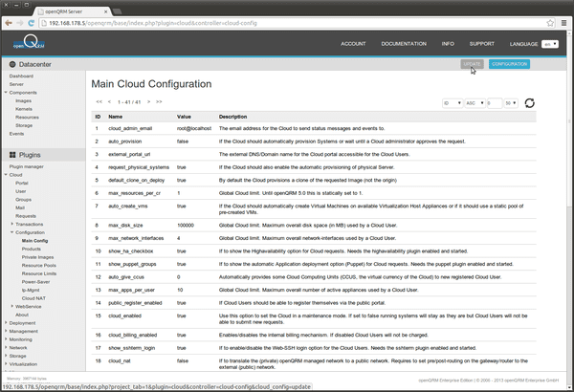
Task: Open the INFO menu
Action: tap(448, 44)
